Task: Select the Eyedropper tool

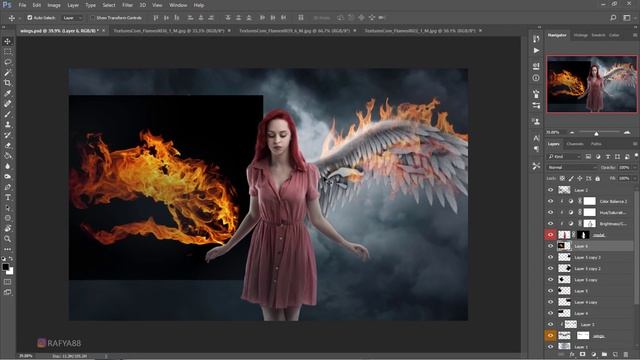Action: click(8, 93)
